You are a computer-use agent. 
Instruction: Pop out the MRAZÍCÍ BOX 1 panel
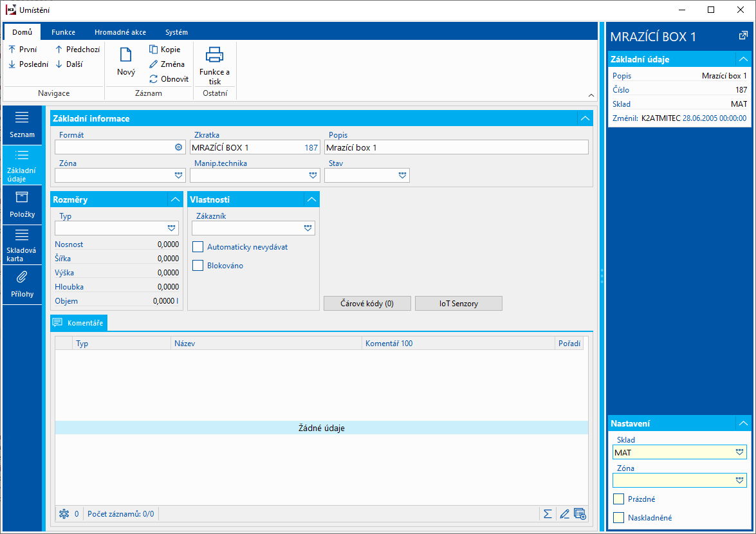tap(743, 36)
